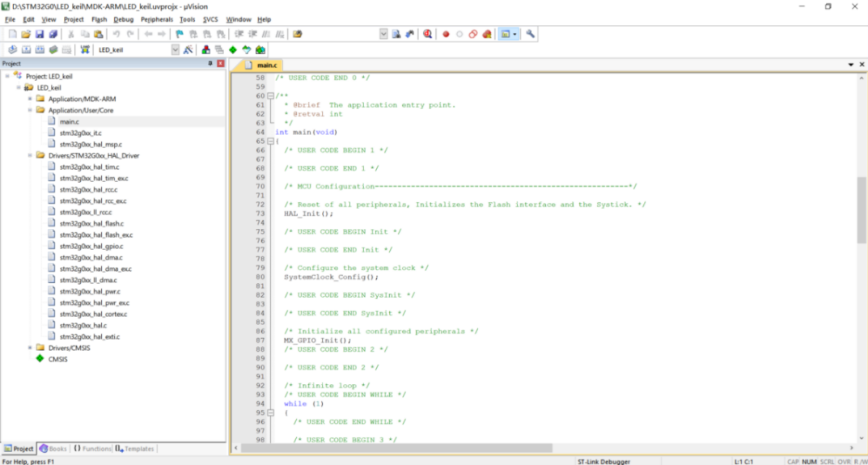Click the Configuration wrench icon

click(531, 35)
